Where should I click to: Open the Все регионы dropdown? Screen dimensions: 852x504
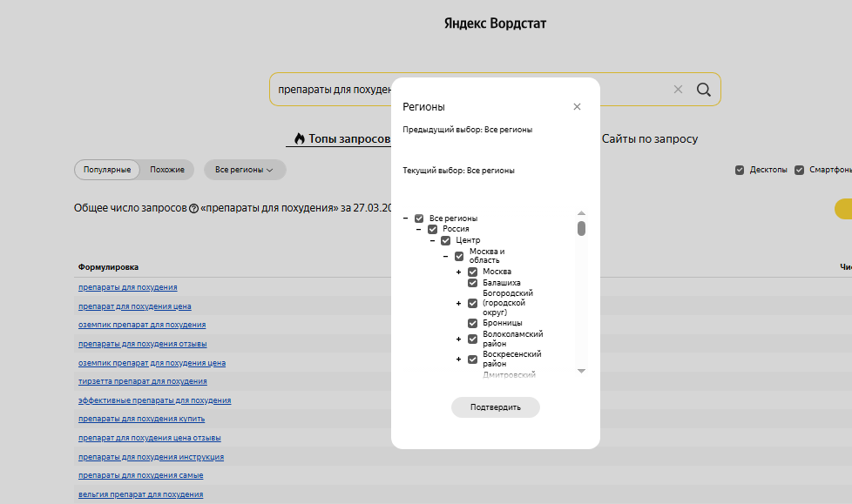[245, 170]
